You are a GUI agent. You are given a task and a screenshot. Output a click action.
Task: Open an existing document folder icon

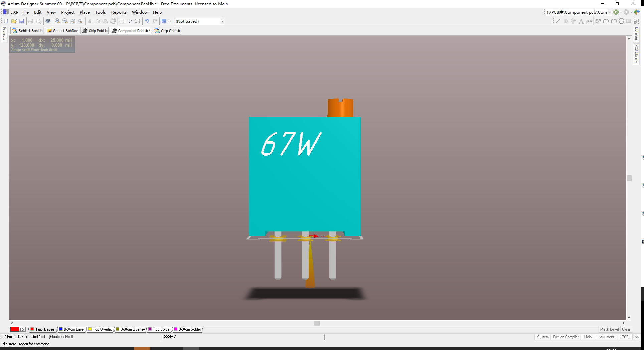[14, 21]
